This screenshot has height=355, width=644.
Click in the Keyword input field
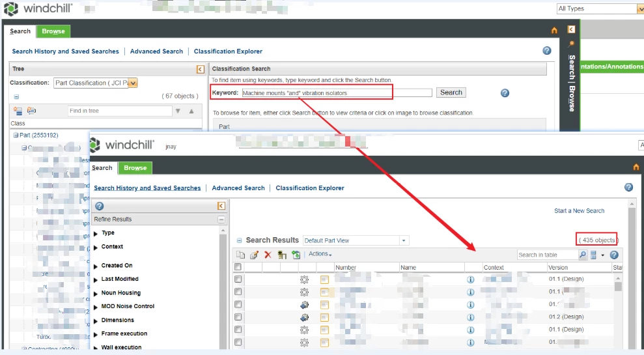point(337,93)
